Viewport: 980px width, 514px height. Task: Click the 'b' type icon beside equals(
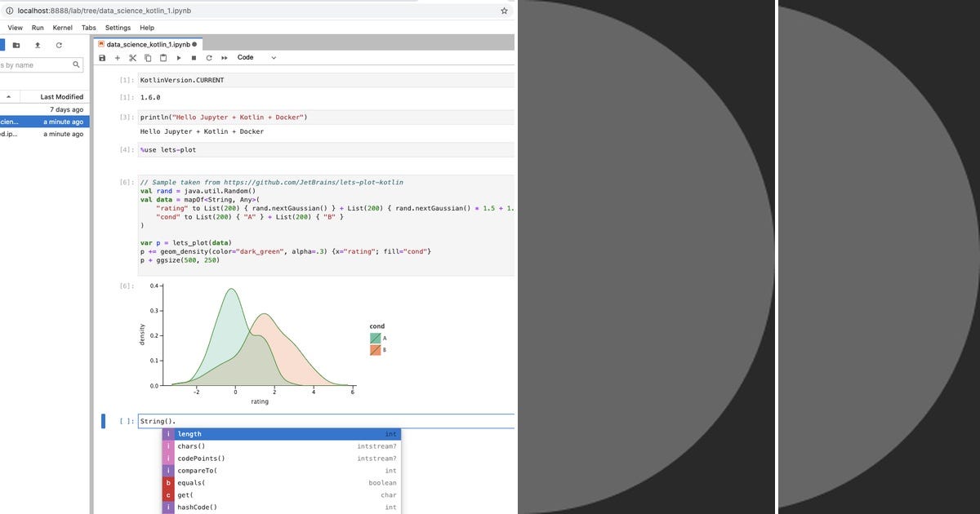coord(168,483)
